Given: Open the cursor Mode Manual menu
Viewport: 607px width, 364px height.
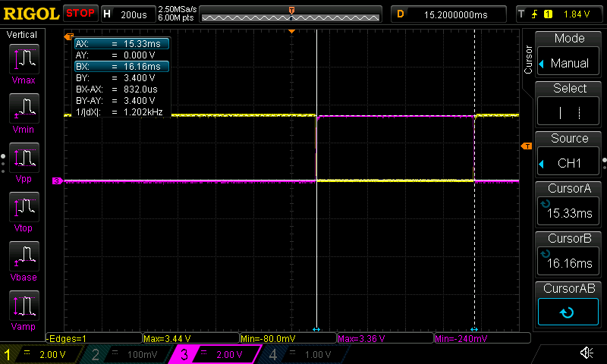Looking at the screenshot, I should point(569,54).
